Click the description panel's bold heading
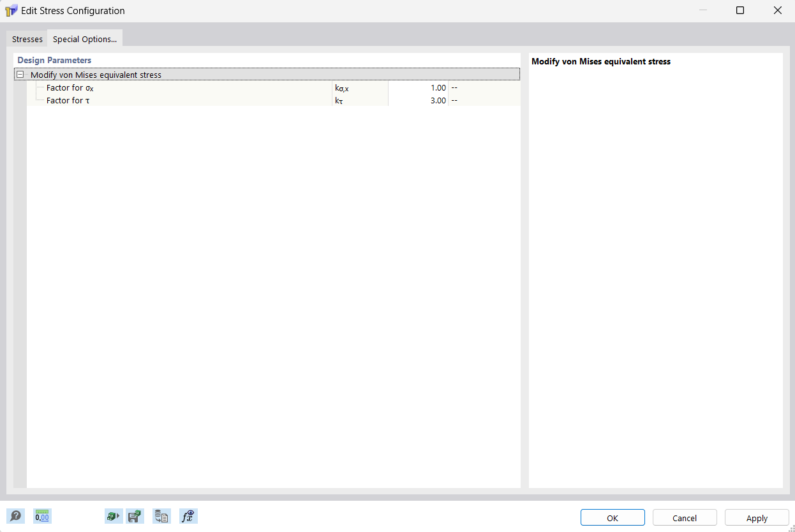795x532 pixels. click(601, 61)
